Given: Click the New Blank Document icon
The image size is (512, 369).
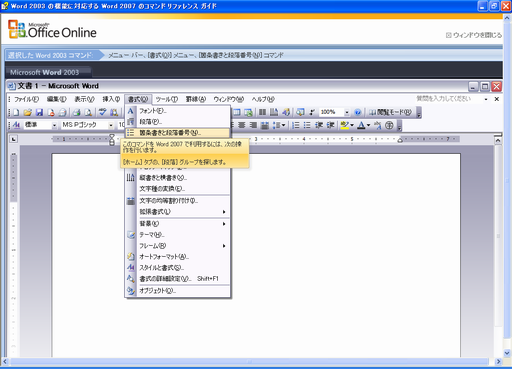Looking at the screenshot, I should 16,112.
